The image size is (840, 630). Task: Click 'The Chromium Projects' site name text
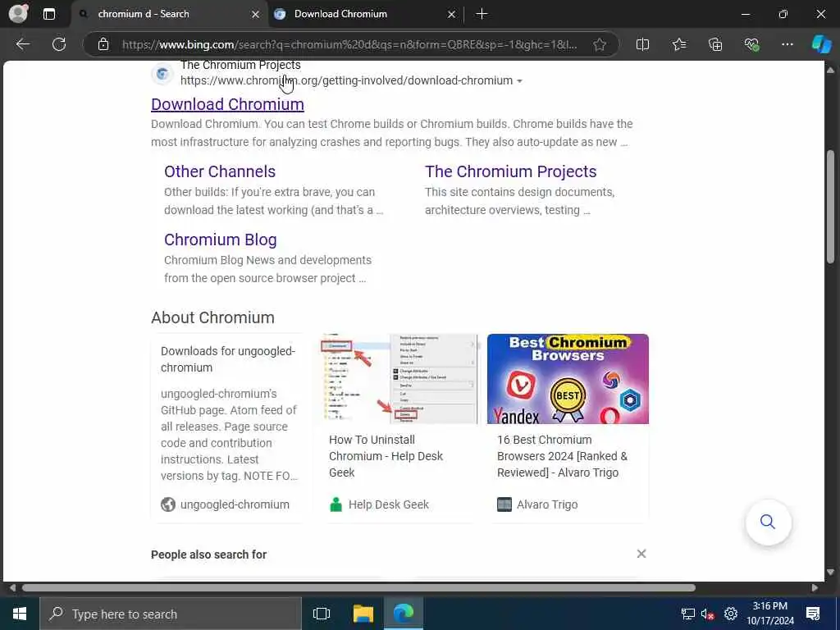point(240,66)
